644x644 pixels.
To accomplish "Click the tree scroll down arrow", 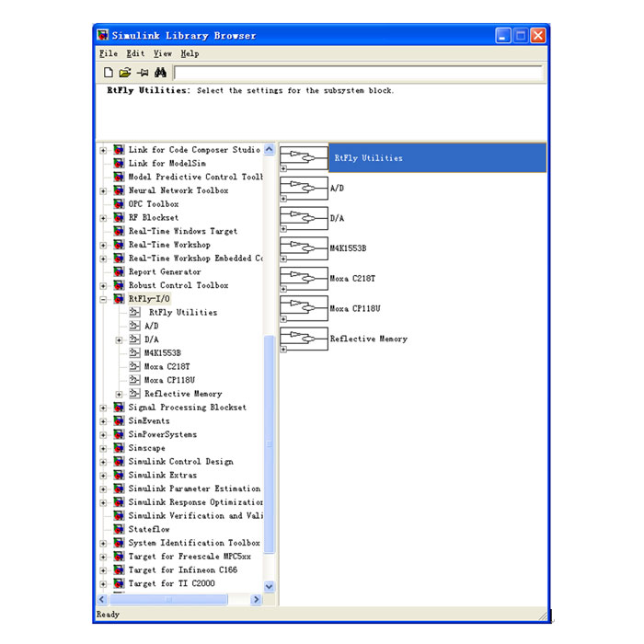I will pyautogui.click(x=269, y=587).
